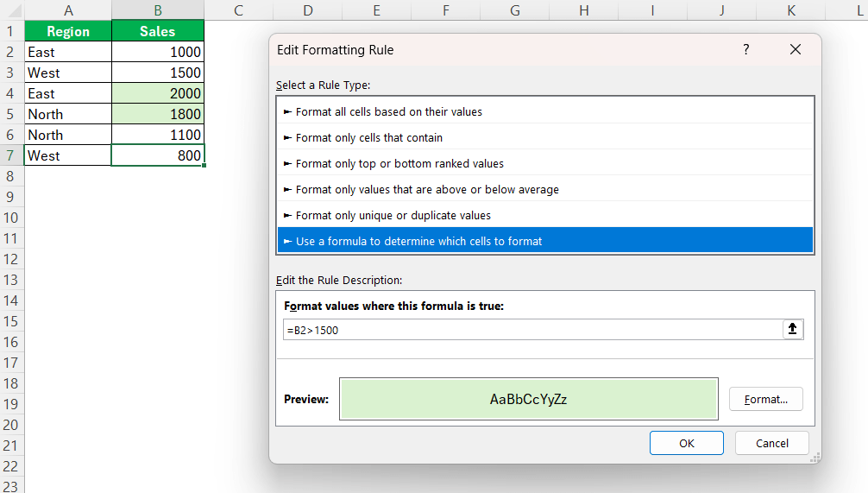
Task: Select 'Format only top or bottom ranked values'
Action: pyautogui.click(x=399, y=163)
